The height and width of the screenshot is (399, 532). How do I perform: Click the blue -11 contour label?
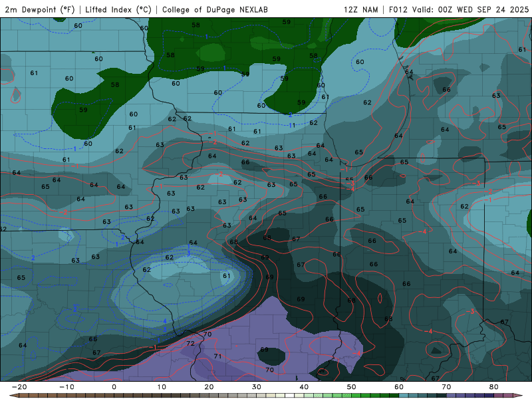point(291,125)
